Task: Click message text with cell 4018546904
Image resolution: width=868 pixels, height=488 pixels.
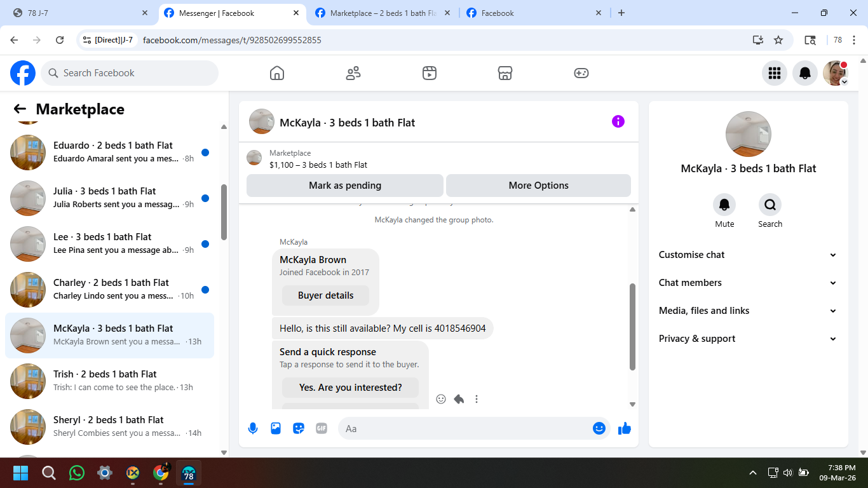Action: (383, 329)
